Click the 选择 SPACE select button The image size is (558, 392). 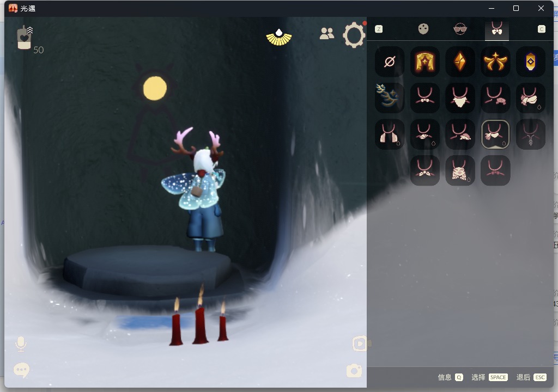(489, 377)
